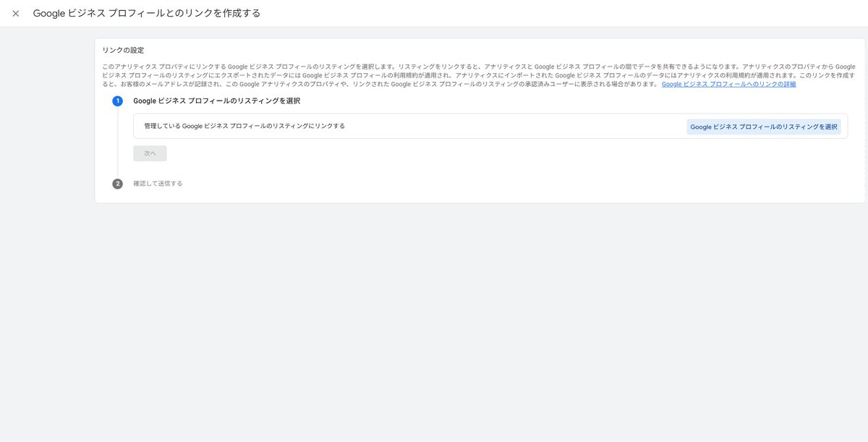Viewport: 868px width, 442px height.
Task: Open the Google ビジネス プロフィールへのリンクの詳細 link
Action: click(x=728, y=85)
